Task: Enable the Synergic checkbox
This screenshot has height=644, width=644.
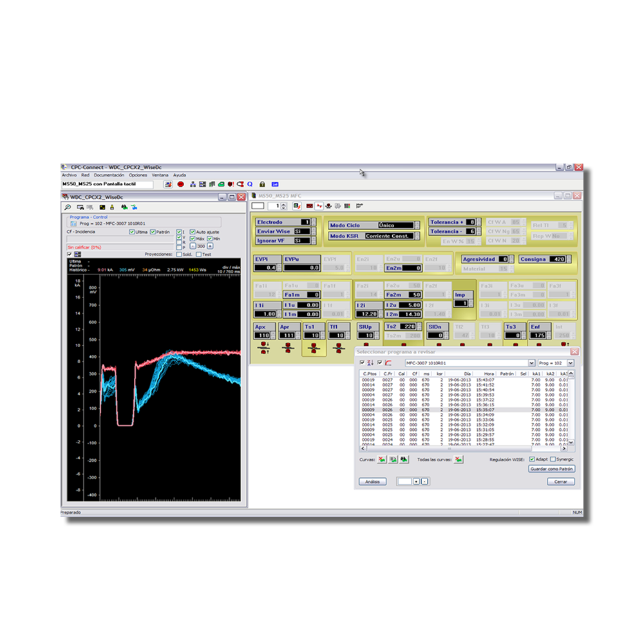Action: [x=553, y=459]
